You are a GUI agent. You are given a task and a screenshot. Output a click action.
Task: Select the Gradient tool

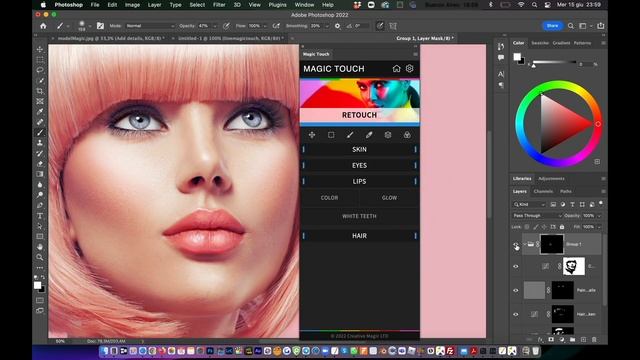(x=40, y=174)
